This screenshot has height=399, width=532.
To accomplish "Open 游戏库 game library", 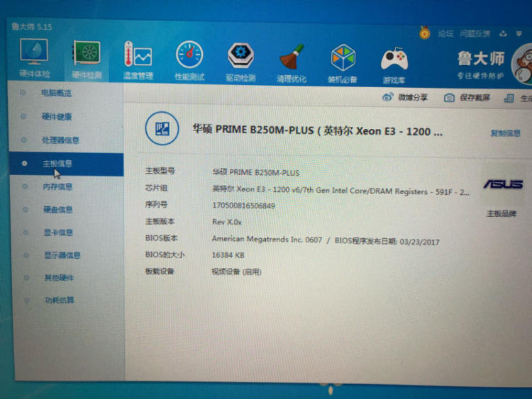I will pos(394,64).
